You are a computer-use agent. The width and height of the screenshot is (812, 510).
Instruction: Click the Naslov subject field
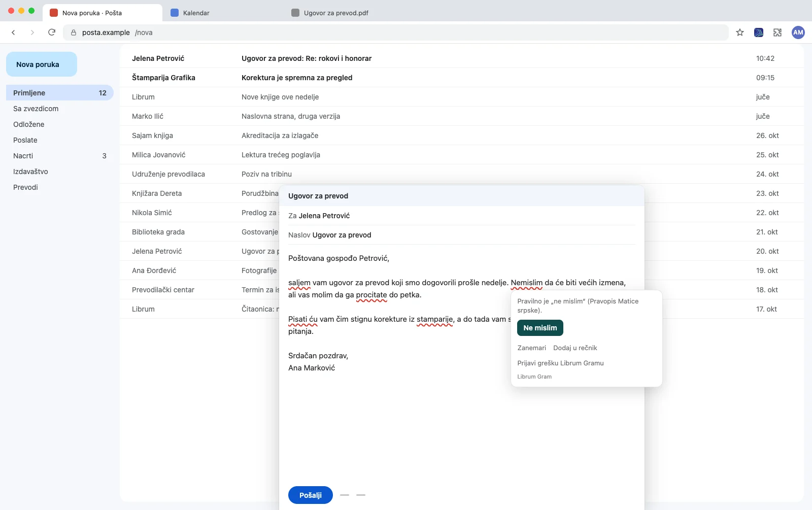pos(462,235)
